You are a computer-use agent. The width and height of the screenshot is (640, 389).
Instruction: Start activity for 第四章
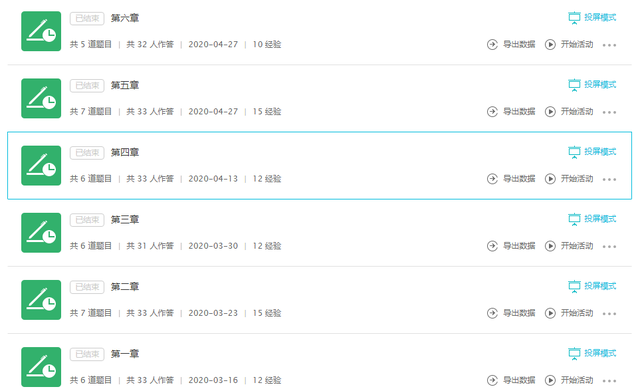point(569,179)
